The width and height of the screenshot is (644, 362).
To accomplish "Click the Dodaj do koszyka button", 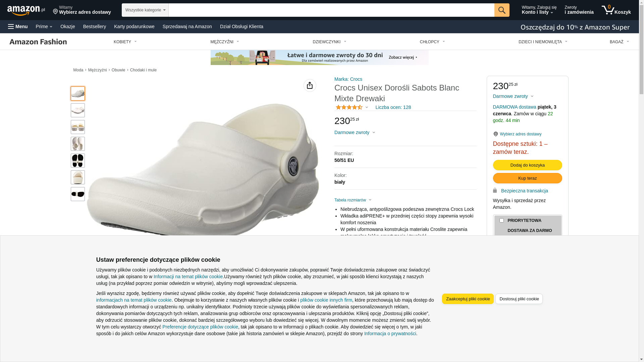I will pyautogui.click(x=527, y=165).
